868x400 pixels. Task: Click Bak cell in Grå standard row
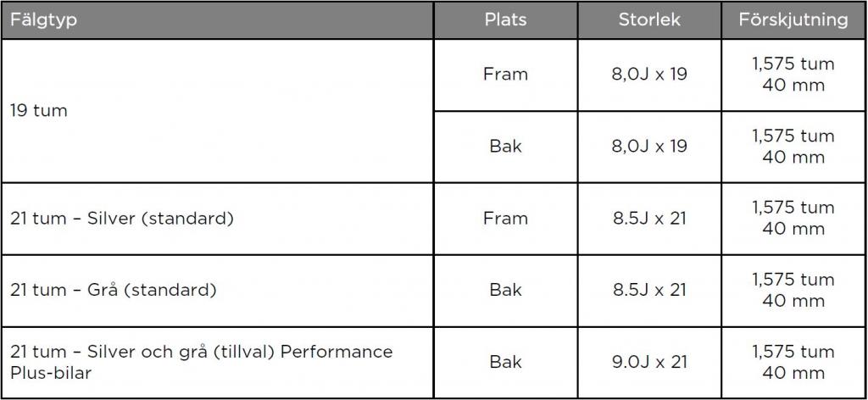[x=505, y=291]
